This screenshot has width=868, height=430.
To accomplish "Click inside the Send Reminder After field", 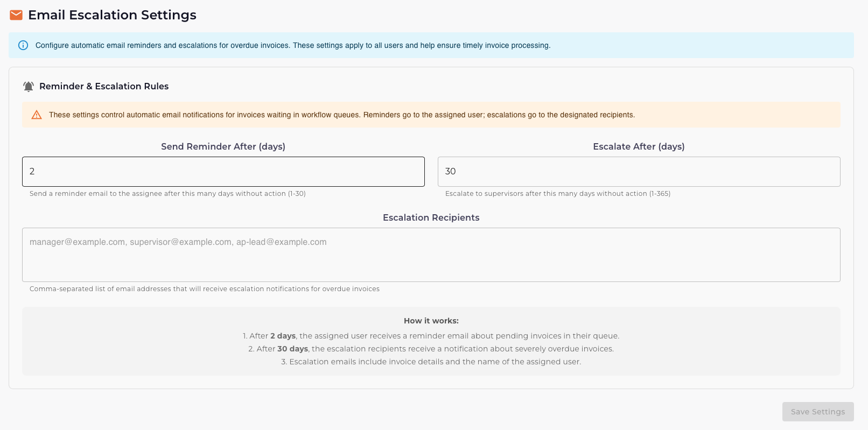I will tap(223, 171).
